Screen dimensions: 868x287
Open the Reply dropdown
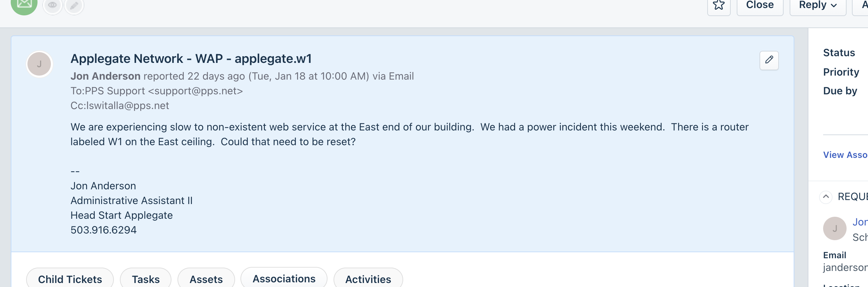817,5
